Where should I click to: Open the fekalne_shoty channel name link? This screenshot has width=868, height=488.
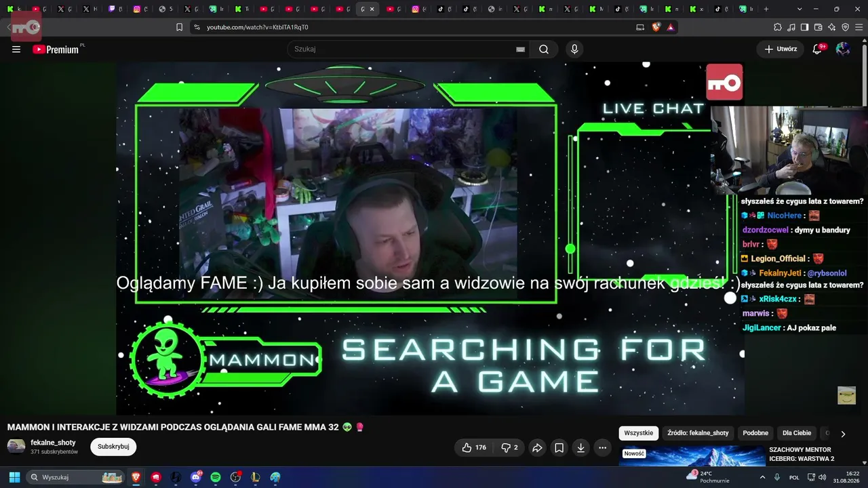click(x=53, y=443)
